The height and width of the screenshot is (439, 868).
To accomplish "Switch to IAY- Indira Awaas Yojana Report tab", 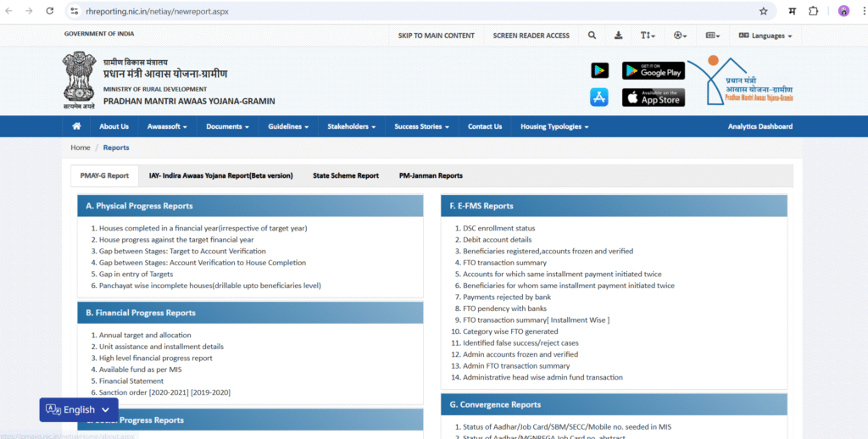I will tap(221, 175).
